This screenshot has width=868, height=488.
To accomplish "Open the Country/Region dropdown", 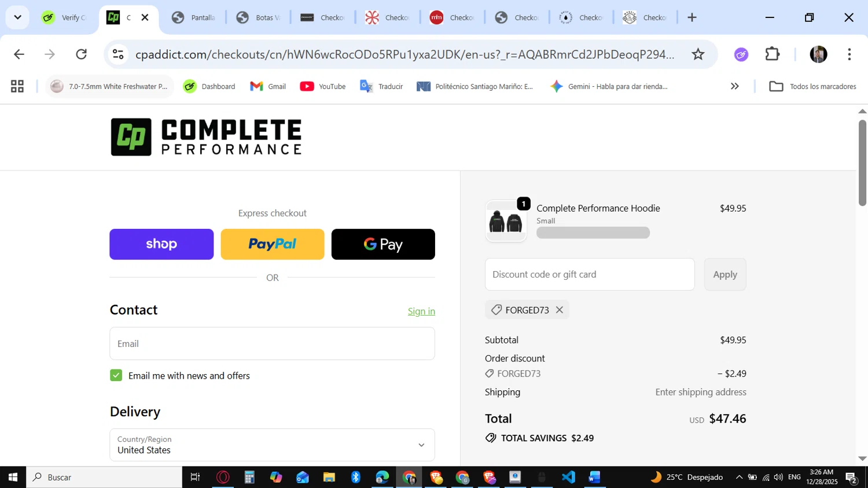I will tap(272, 445).
